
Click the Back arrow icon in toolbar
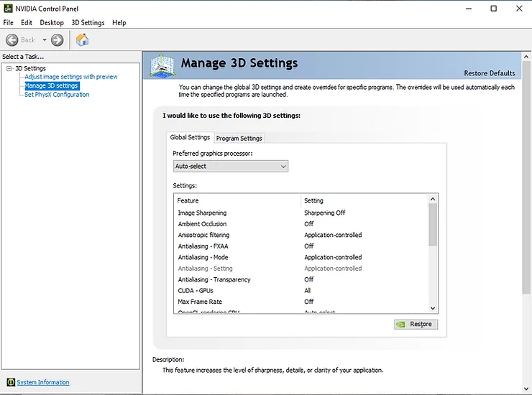coord(12,40)
